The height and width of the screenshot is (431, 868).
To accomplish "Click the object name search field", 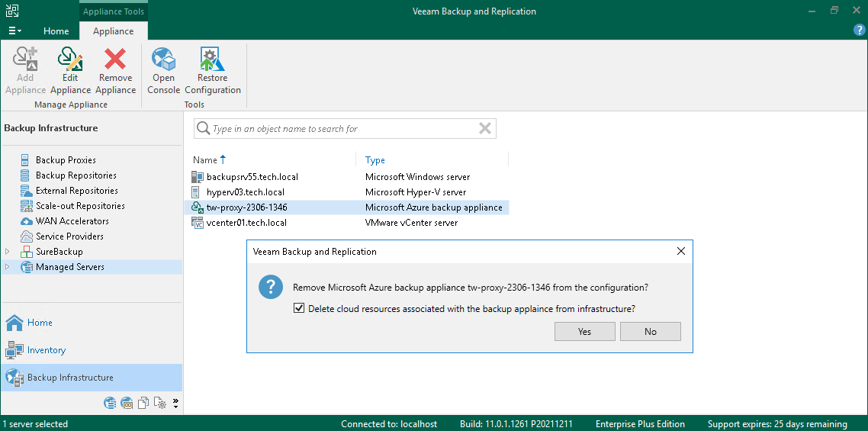I will 345,128.
